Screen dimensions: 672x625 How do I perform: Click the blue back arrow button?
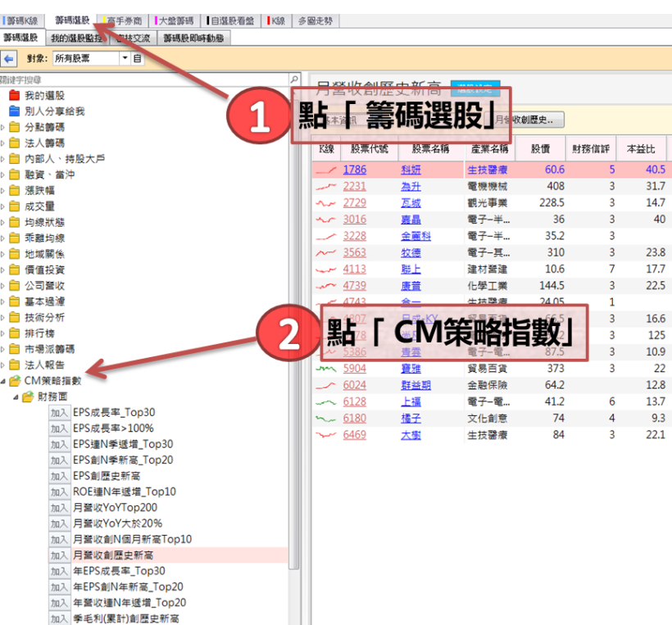pyautogui.click(x=8, y=58)
